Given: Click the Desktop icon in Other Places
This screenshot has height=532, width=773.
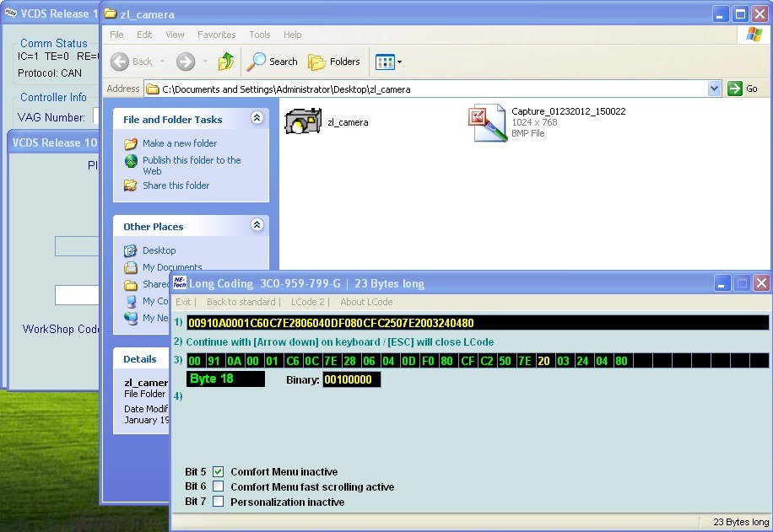Looking at the screenshot, I should (130, 250).
